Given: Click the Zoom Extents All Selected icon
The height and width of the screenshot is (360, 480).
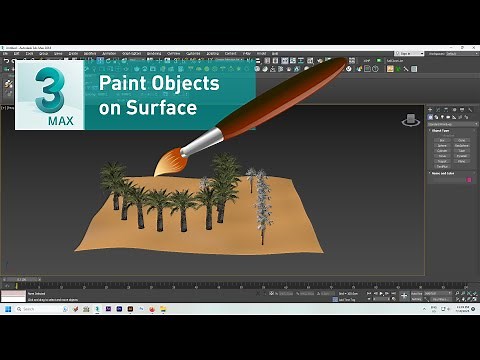Looking at the screenshot, I should (x=474, y=293).
